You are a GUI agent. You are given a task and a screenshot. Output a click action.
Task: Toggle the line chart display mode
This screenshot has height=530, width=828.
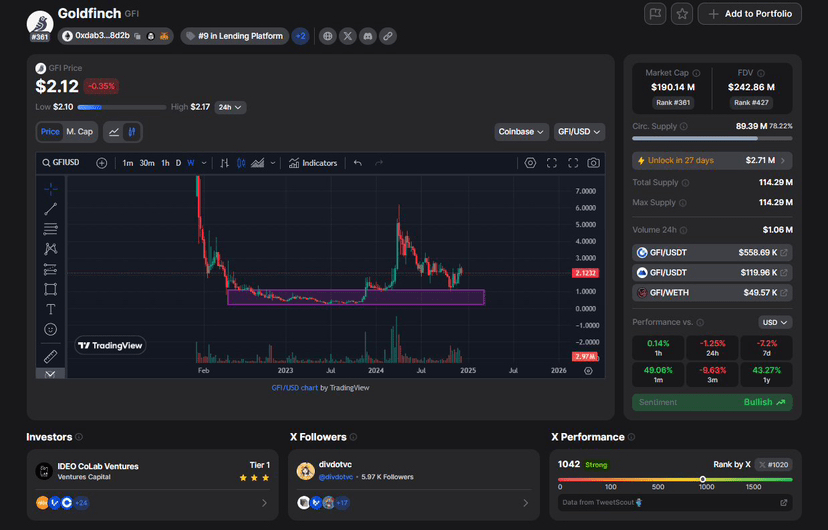[114, 132]
